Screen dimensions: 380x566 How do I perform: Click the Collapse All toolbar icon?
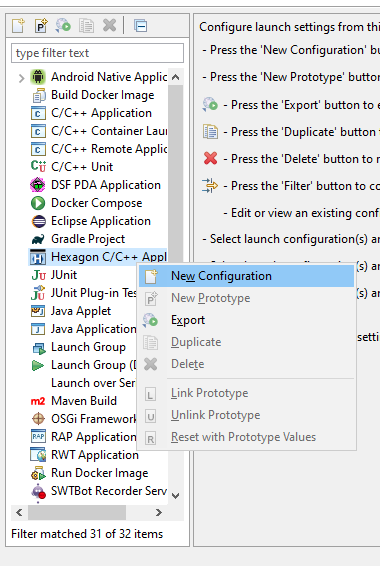[x=140, y=26]
